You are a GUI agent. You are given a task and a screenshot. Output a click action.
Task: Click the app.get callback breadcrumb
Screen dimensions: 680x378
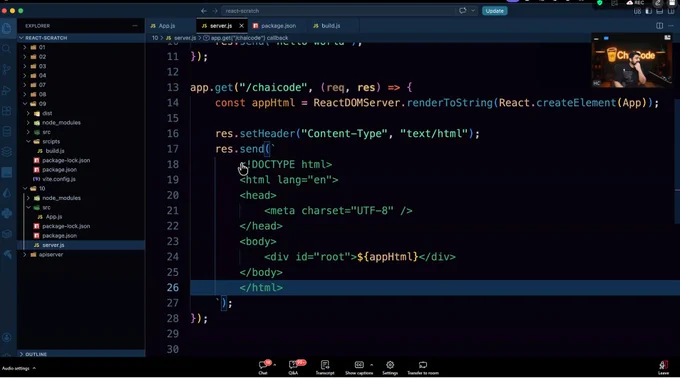point(246,38)
